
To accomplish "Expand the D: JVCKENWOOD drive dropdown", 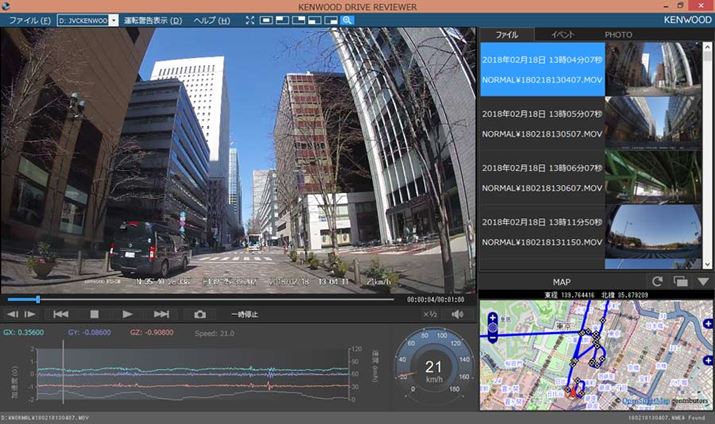I will [113, 20].
